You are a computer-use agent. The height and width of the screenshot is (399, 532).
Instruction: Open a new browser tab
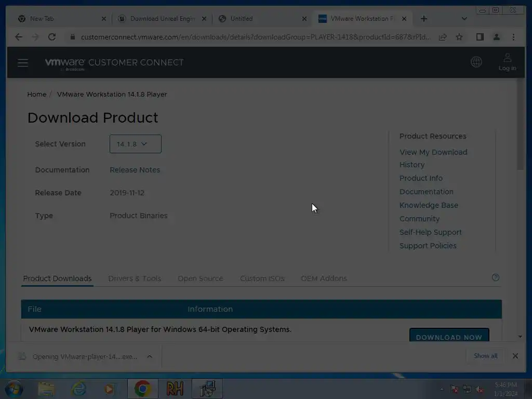[424, 19]
